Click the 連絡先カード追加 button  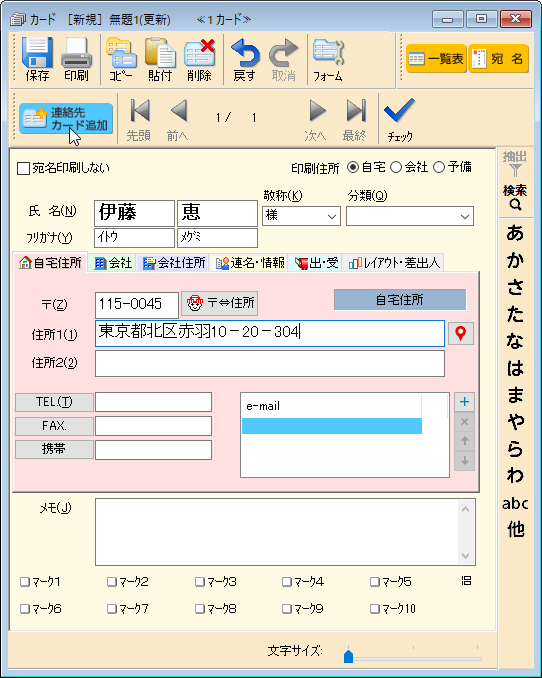click(x=66, y=118)
